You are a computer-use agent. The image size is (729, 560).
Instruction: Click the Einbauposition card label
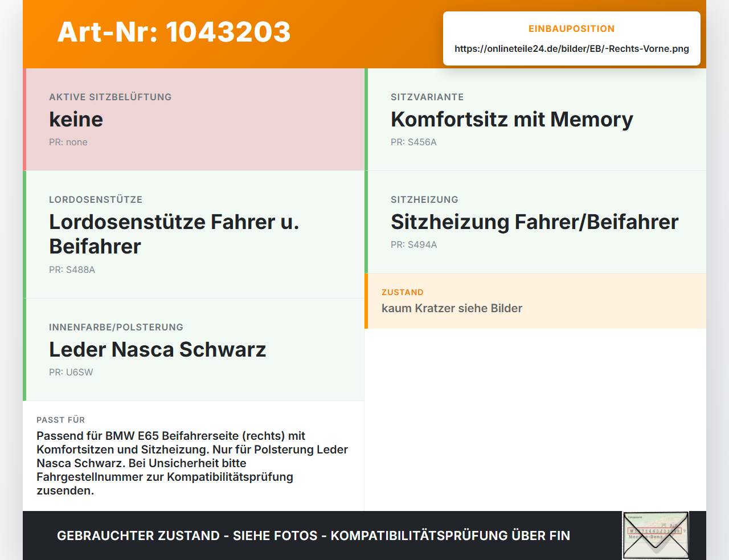[572, 28]
